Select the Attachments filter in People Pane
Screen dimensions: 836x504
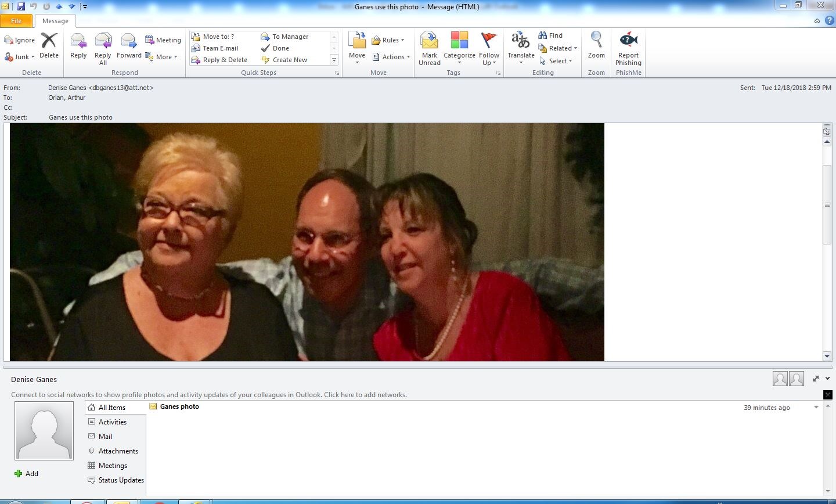coord(118,451)
